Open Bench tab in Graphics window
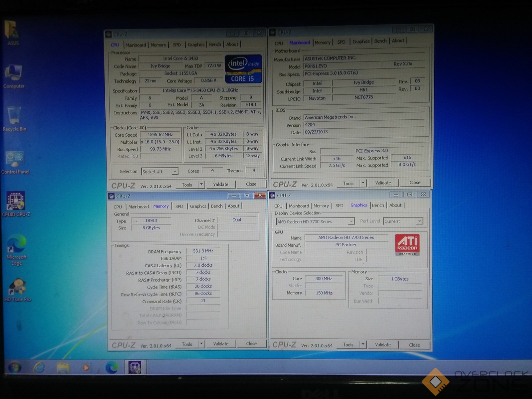This screenshot has width=532, height=399. point(378,205)
